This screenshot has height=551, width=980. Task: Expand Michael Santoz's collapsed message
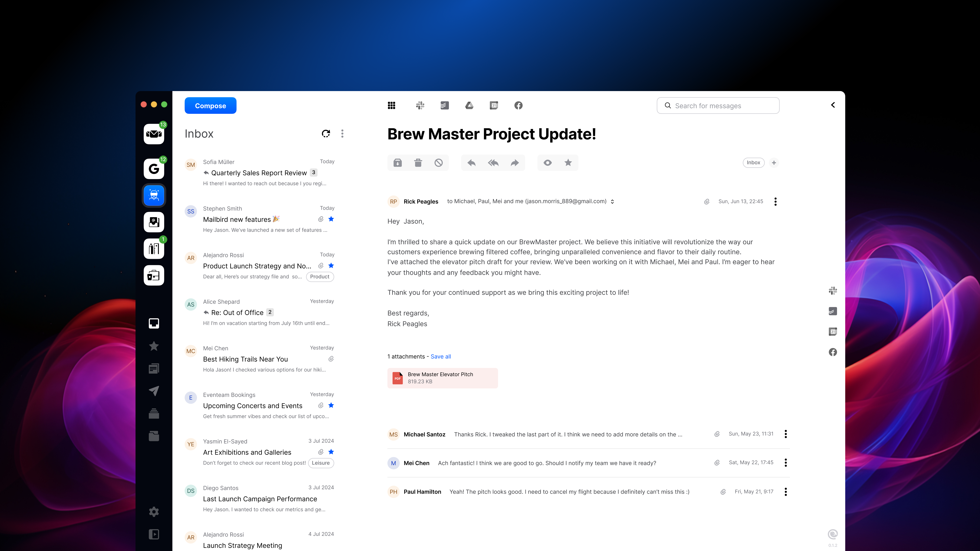[588, 434]
